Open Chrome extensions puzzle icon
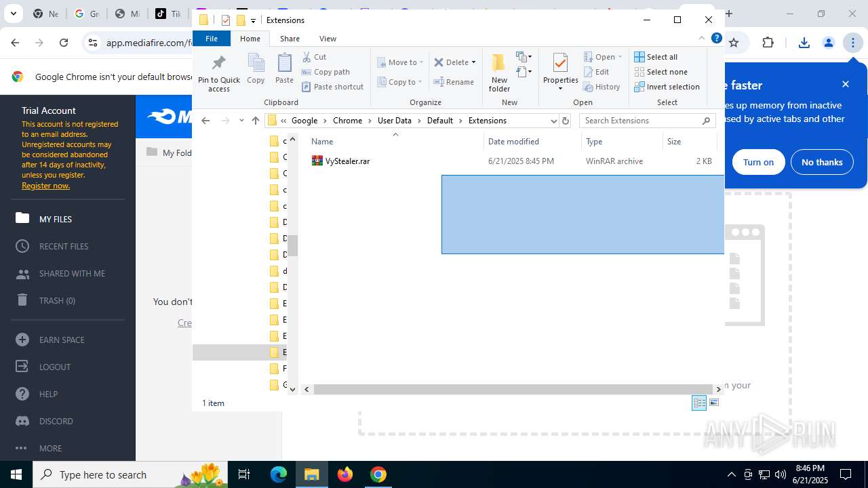 tap(768, 43)
